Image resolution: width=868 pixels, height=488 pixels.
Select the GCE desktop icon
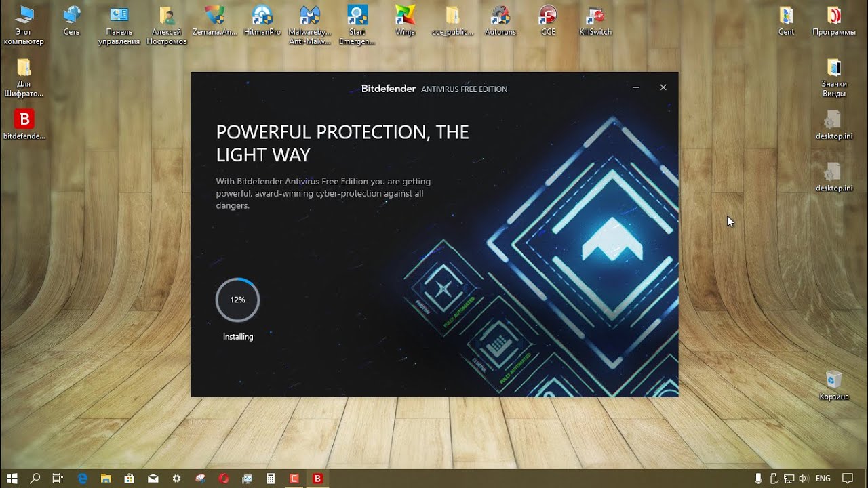coord(548,20)
